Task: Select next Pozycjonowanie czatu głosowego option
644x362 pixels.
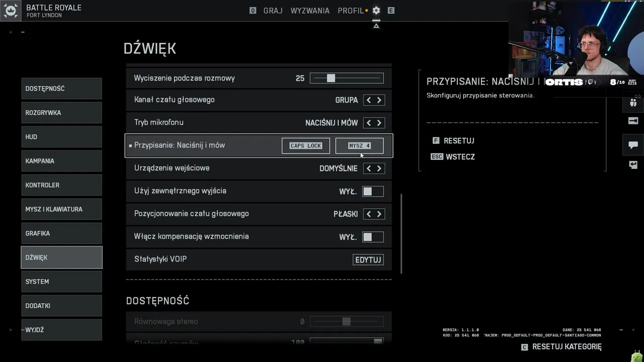Action: (x=379, y=214)
